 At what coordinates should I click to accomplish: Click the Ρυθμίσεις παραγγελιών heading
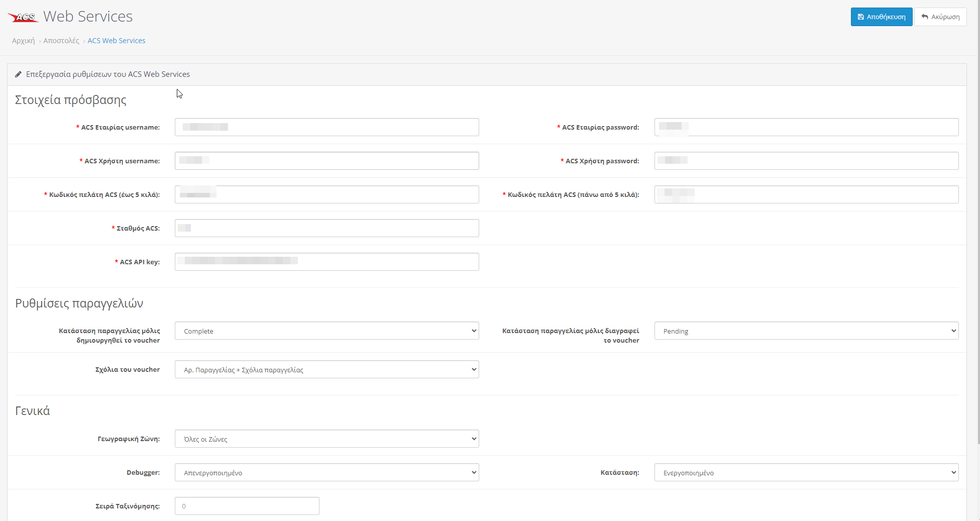click(x=79, y=303)
